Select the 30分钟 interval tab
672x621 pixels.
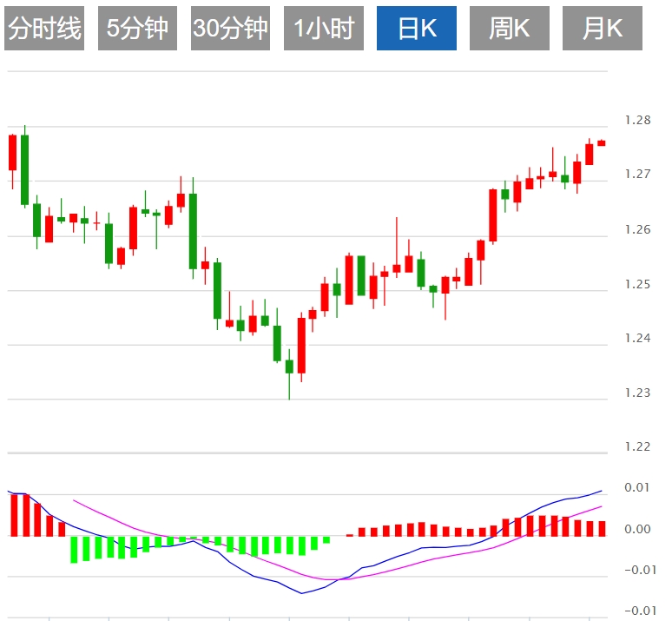pyautogui.click(x=231, y=29)
